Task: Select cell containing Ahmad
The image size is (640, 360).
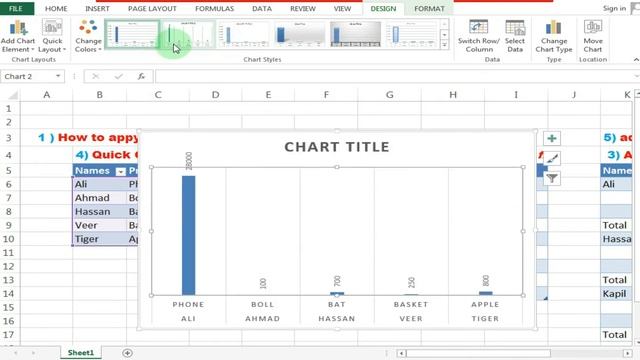Action: [100, 198]
